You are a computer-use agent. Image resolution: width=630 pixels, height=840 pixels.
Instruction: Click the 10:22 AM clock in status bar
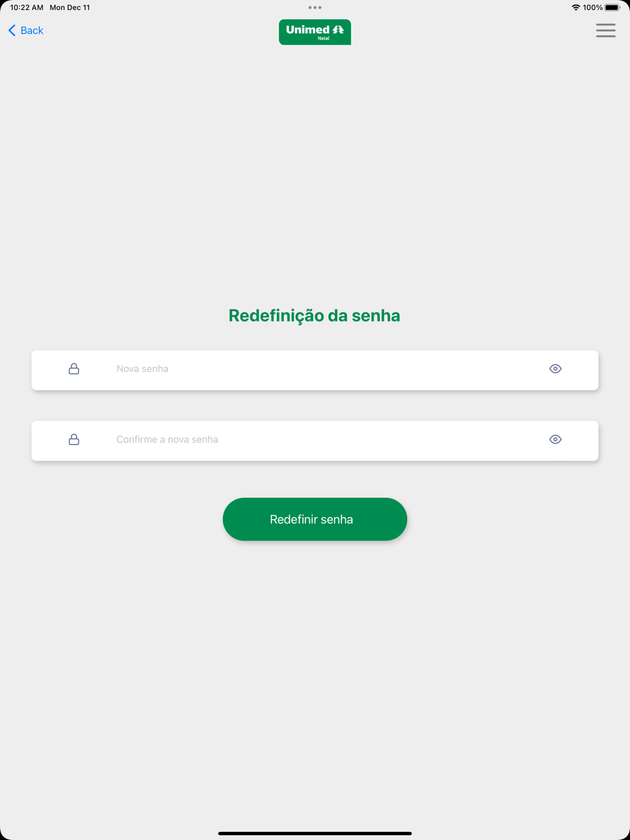pos(26,8)
